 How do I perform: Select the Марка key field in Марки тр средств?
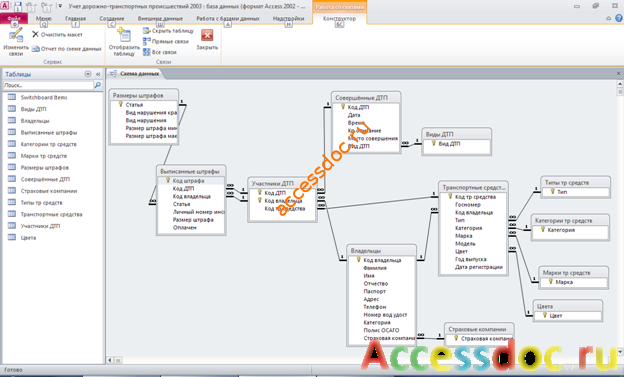point(564,282)
